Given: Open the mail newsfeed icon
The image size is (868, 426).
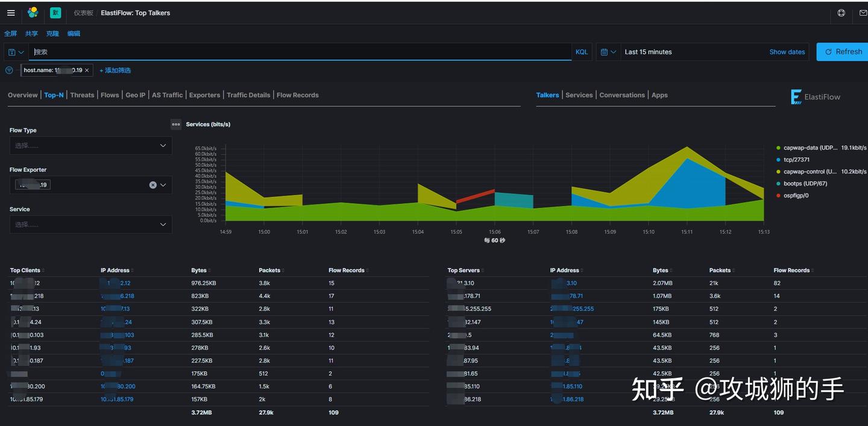Looking at the screenshot, I should click(x=863, y=13).
